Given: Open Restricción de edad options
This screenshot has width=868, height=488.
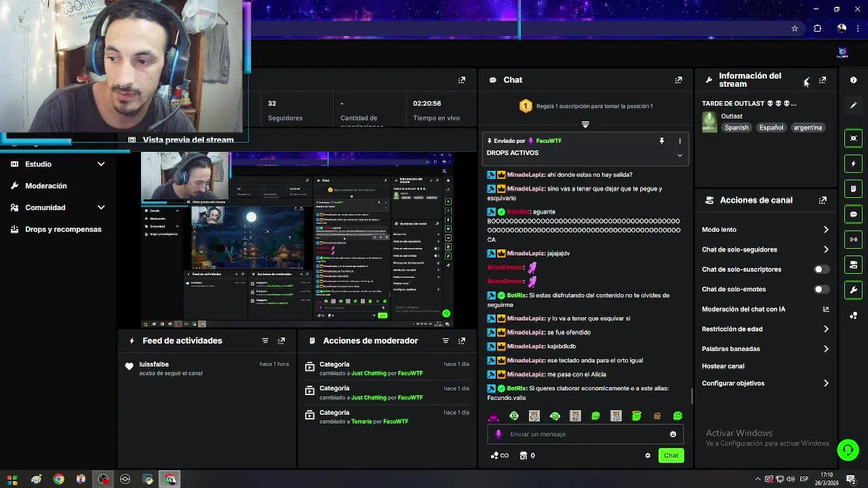Looking at the screenshot, I should (766, 329).
